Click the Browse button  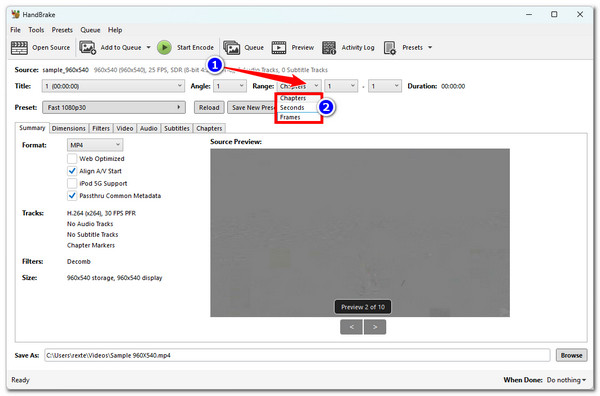[x=571, y=355]
